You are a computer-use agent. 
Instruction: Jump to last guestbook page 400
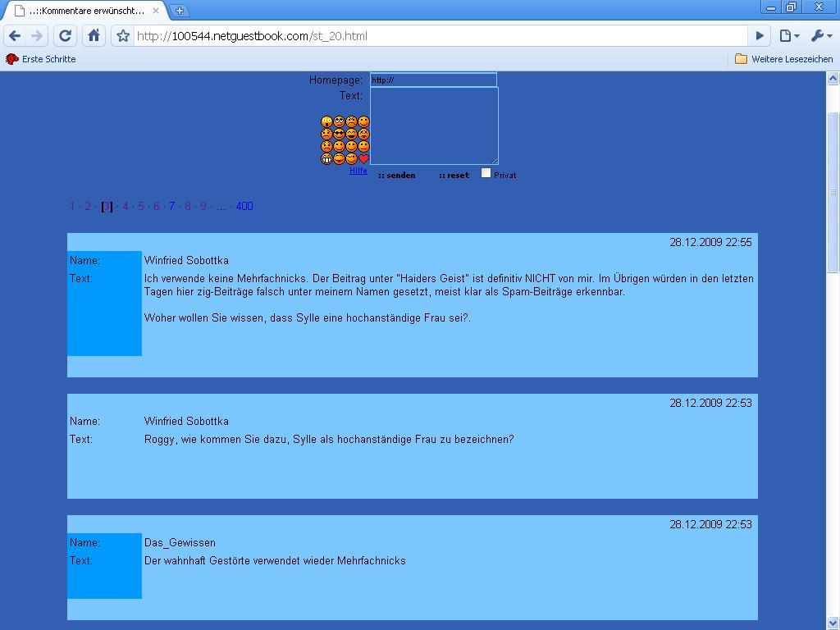coord(244,206)
